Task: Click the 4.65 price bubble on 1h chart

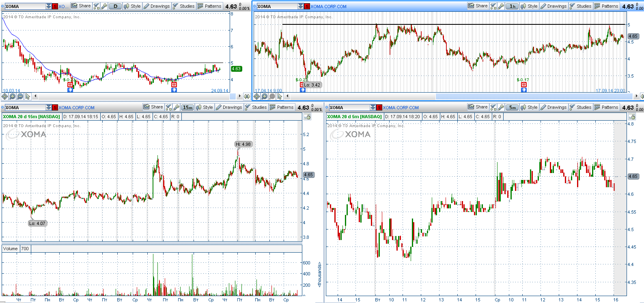Action: tap(633, 36)
